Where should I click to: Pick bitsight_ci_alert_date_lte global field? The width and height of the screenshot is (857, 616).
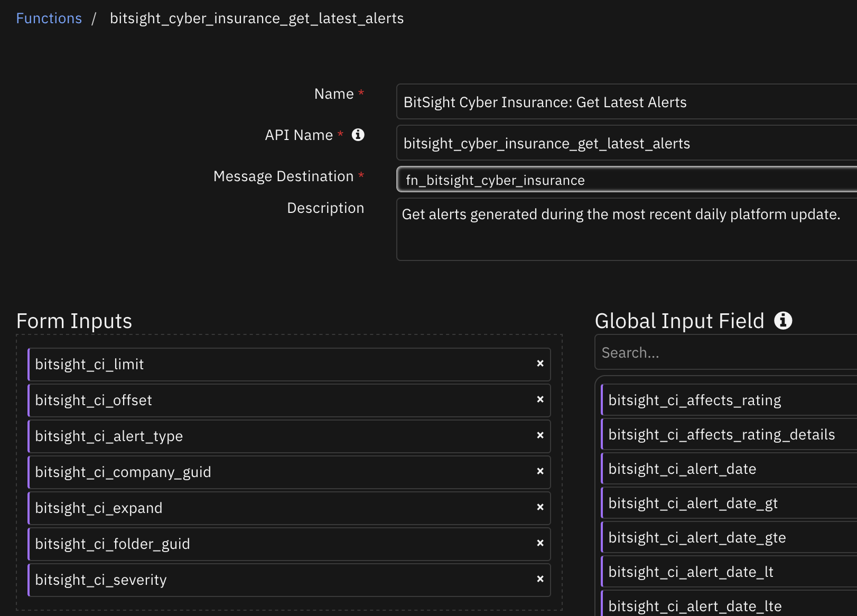coord(729,604)
